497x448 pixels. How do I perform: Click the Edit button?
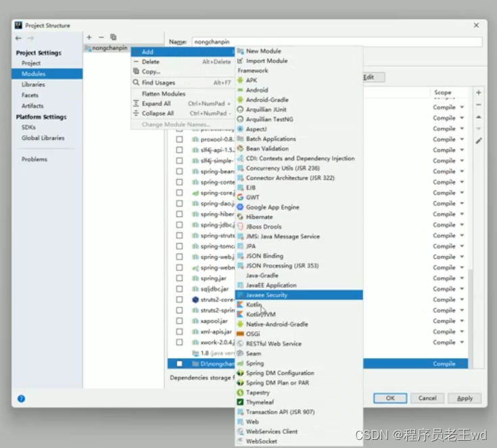(x=374, y=77)
